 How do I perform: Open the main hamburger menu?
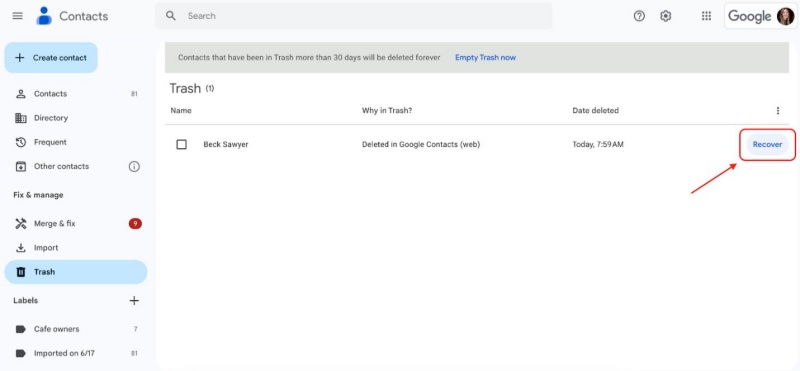[17, 16]
